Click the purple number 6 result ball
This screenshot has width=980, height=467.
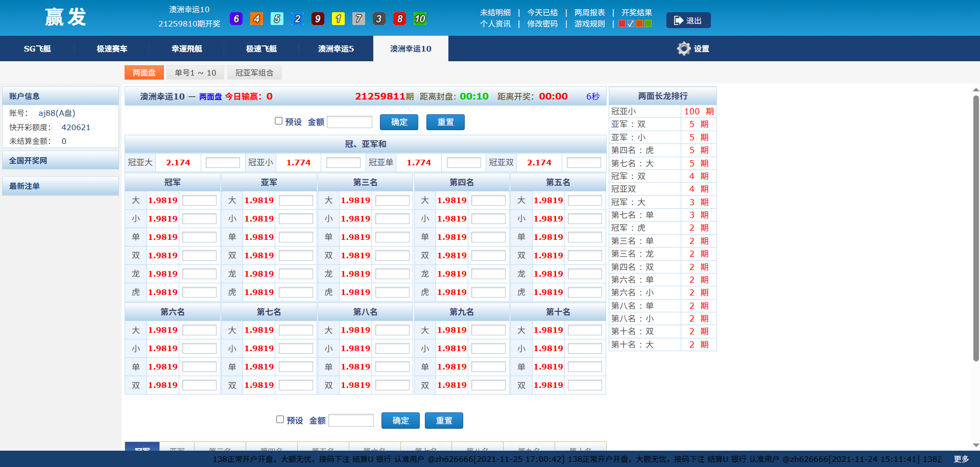(x=236, y=19)
